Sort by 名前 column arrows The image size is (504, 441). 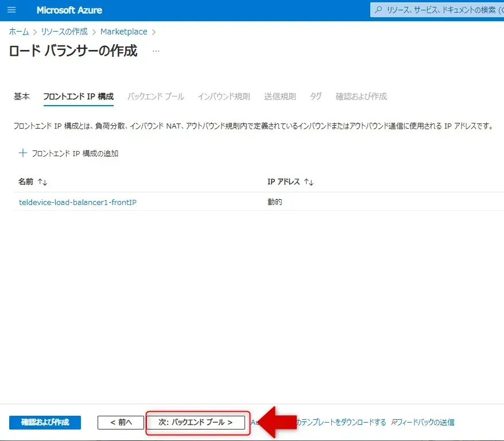coord(42,182)
